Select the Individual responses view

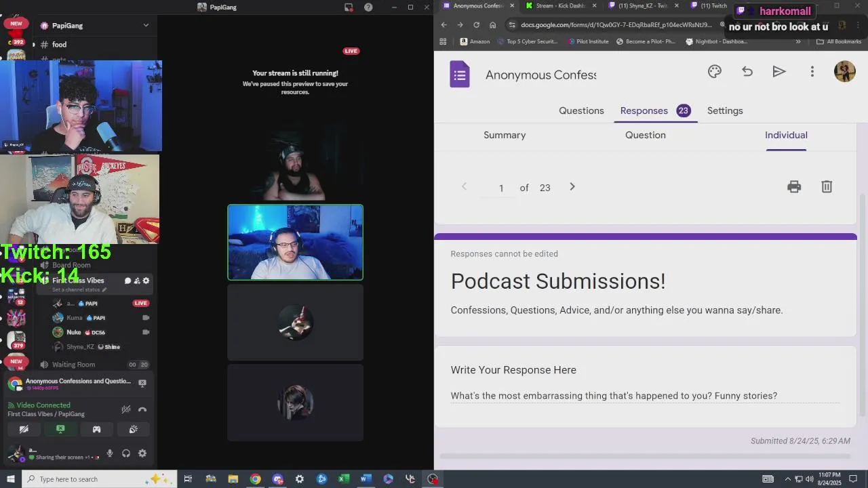(786, 135)
